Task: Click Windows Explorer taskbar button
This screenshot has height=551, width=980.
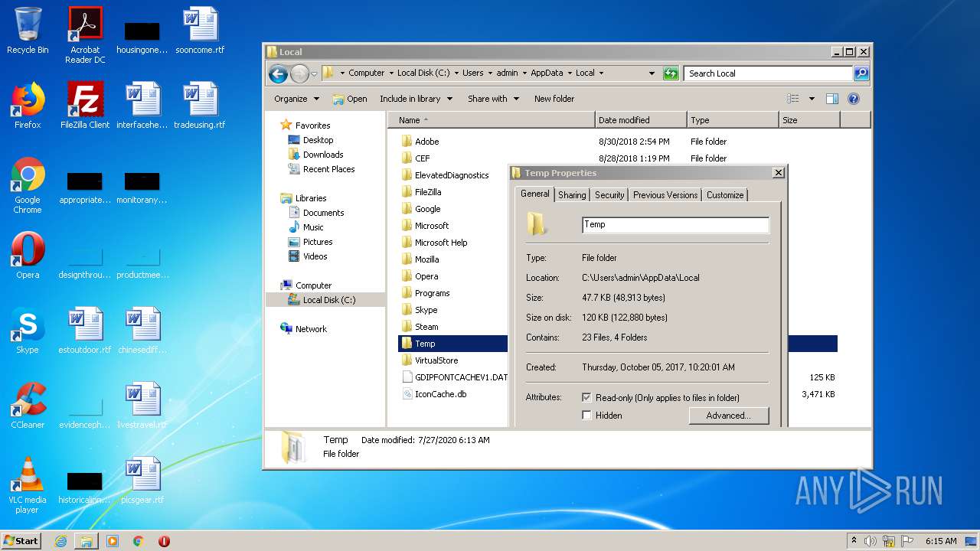Action: pyautogui.click(x=87, y=541)
